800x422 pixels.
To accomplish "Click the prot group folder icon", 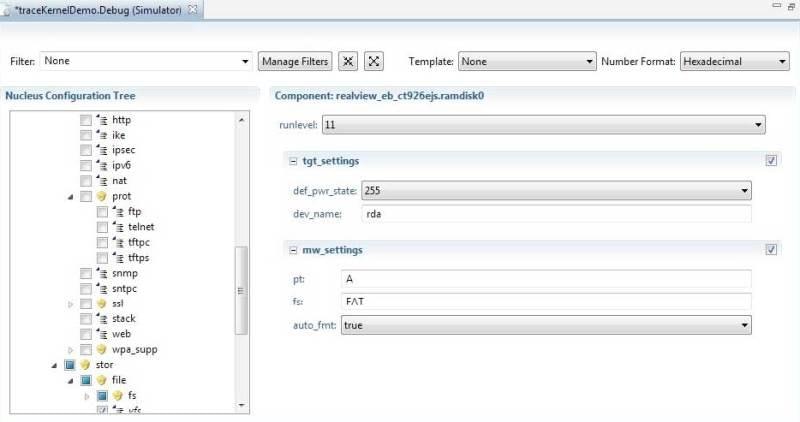I will click(101, 196).
